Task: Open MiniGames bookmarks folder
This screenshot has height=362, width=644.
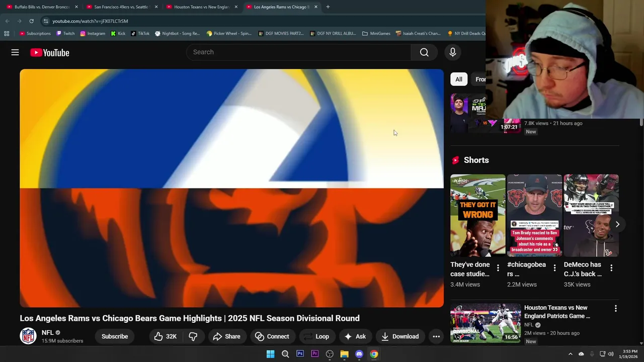Action: click(x=376, y=34)
